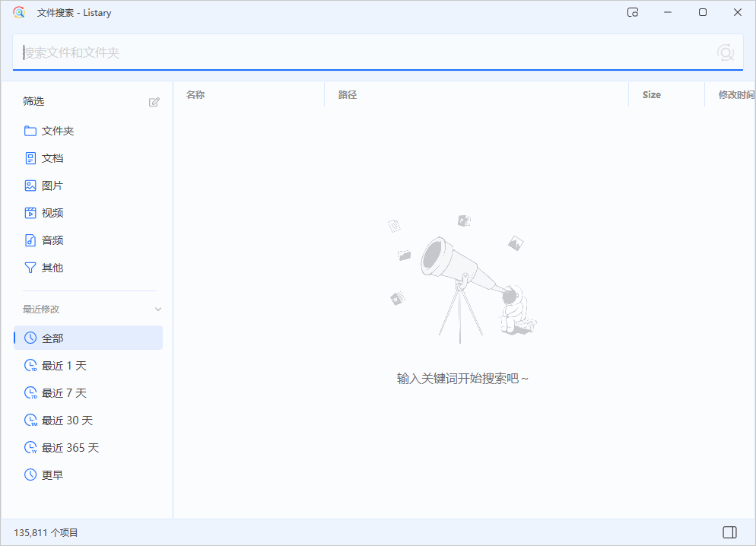Filter by 最近 1 天
This screenshot has height=546, width=756.
pyautogui.click(x=88, y=365)
